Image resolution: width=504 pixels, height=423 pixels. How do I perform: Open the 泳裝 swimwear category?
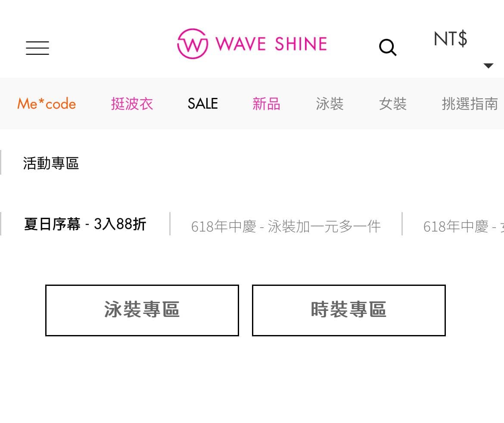[329, 104]
